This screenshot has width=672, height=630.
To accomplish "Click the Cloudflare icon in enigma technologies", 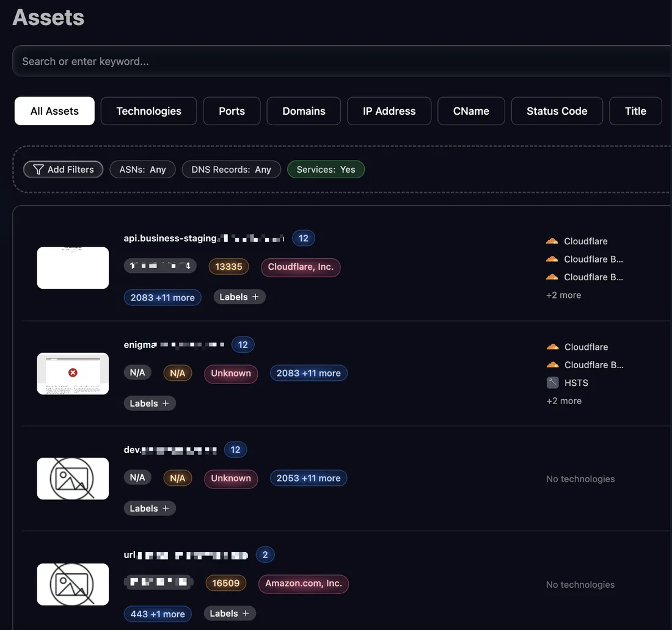I will click(552, 347).
